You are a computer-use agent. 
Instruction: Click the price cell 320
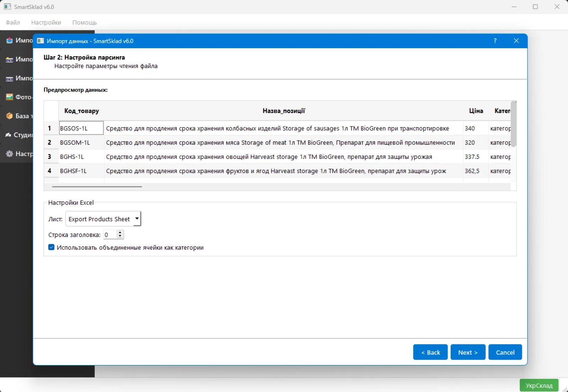coord(476,142)
